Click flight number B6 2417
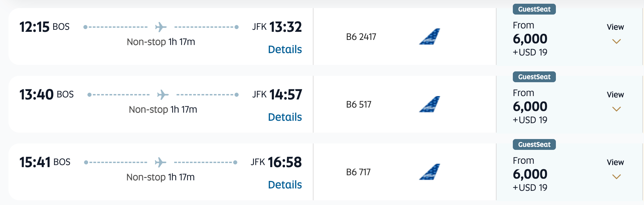644x205 pixels. pyautogui.click(x=361, y=37)
